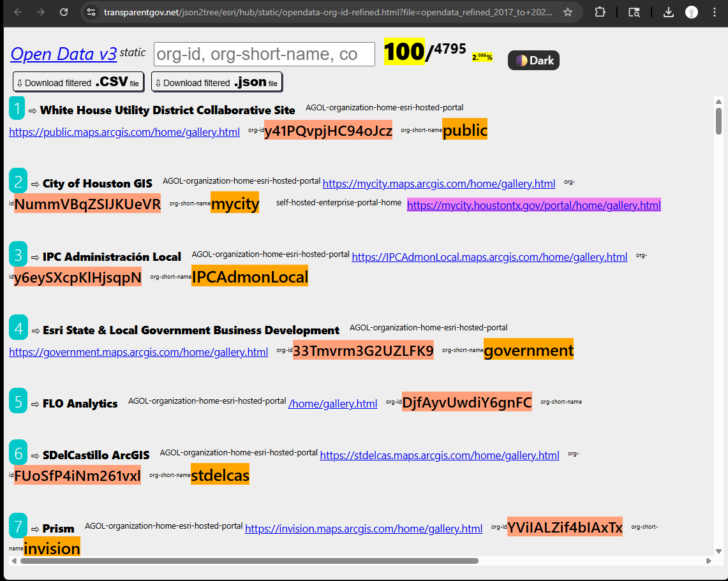
Task: Select org-id y6eySXcpKlHjsqpN
Action: 78,277
